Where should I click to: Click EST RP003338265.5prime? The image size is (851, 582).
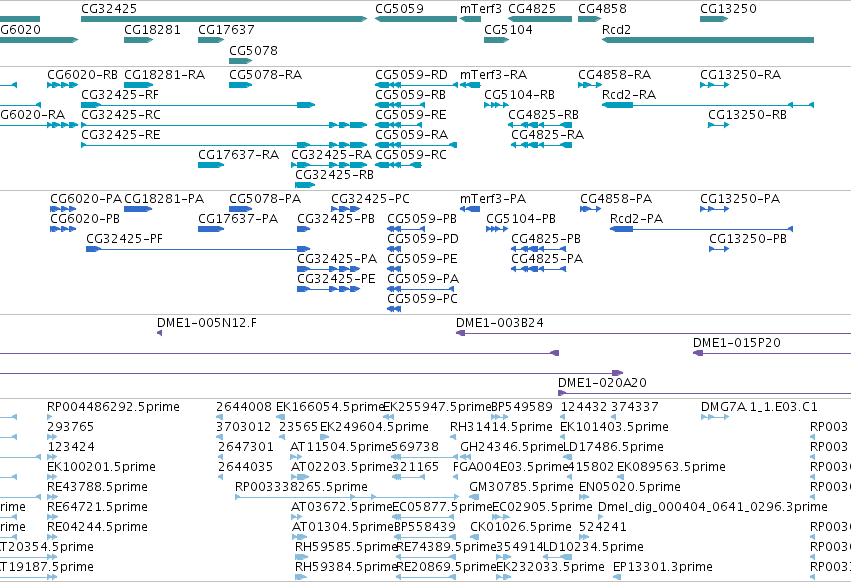[301, 487]
